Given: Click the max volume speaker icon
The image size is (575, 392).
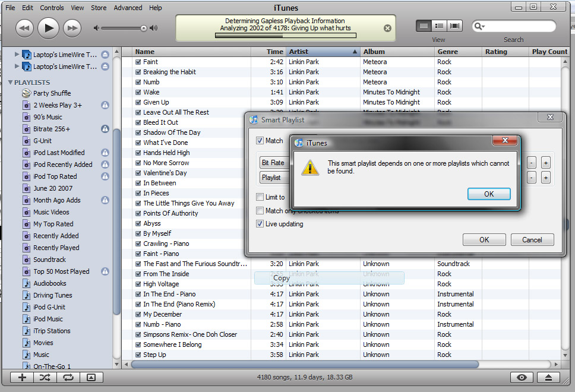Looking at the screenshot, I should click(154, 28).
